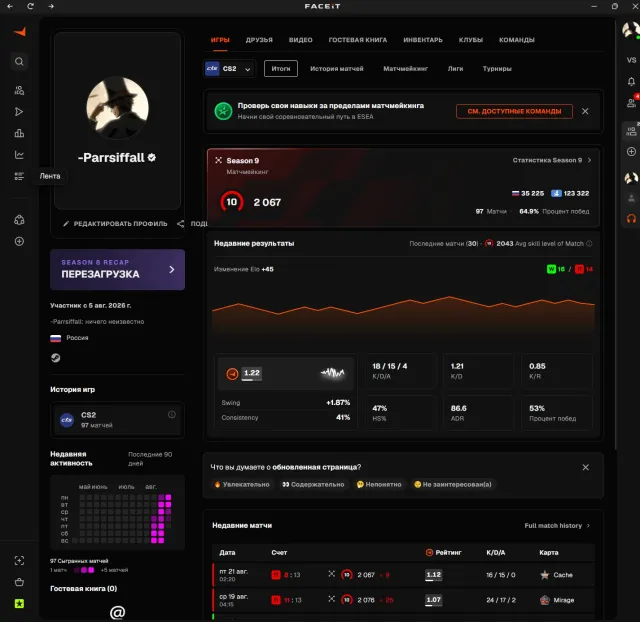Open Full match history link
The image size is (640, 622).
(x=557, y=526)
